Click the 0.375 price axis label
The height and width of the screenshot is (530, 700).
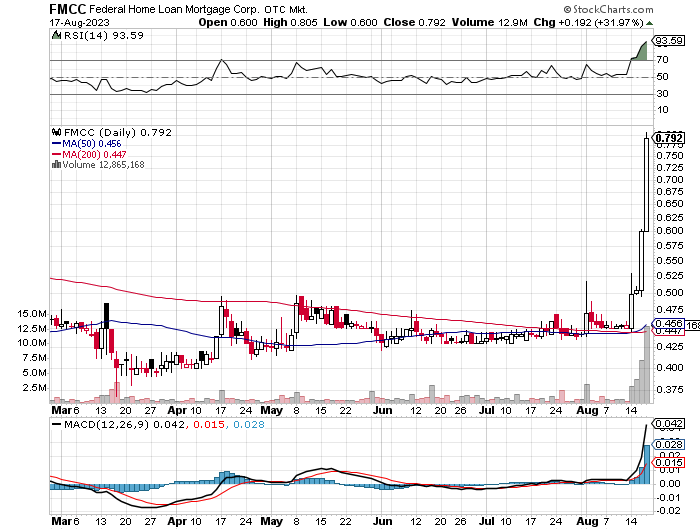(x=670, y=390)
